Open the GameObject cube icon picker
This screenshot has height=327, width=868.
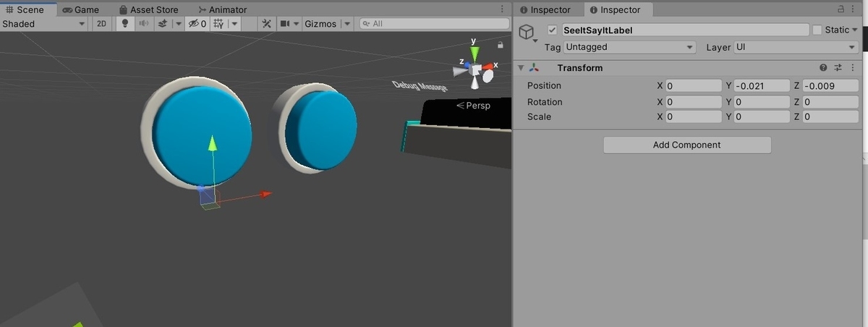[x=528, y=33]
